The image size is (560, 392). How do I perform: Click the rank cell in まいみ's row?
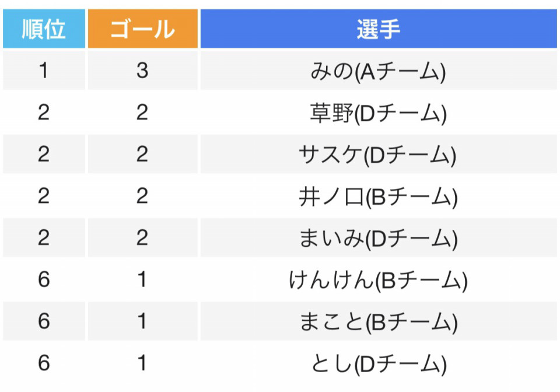click(x=44, y=239)
